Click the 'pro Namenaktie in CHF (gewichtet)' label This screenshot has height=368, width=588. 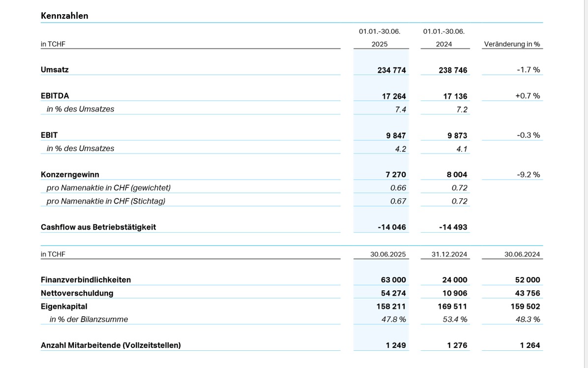108,188
